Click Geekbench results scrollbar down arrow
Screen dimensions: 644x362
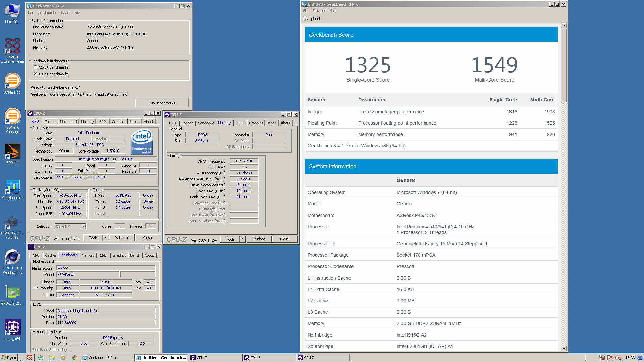coord(564,349)
